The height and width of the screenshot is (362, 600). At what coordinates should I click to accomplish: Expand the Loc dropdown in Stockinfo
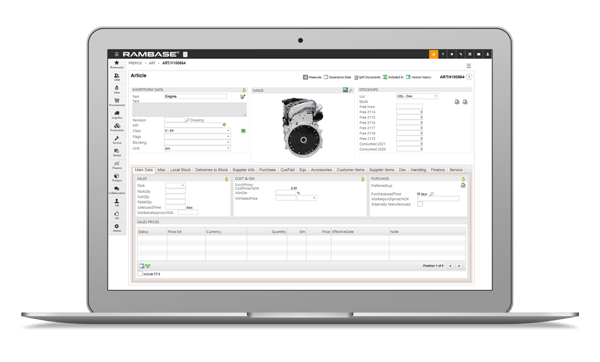tap(417, 96)
